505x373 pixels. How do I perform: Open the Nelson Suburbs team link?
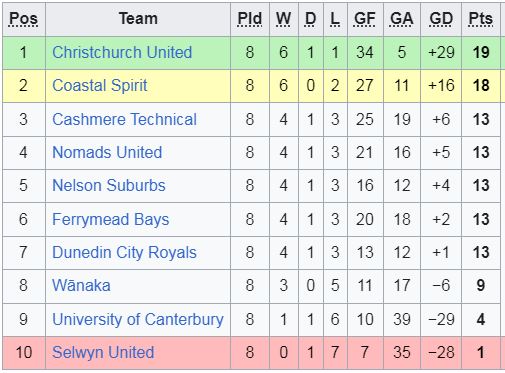pos(109,185)
